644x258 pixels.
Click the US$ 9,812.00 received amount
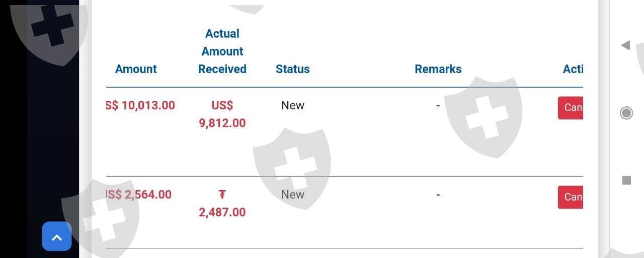coord(222,114)
